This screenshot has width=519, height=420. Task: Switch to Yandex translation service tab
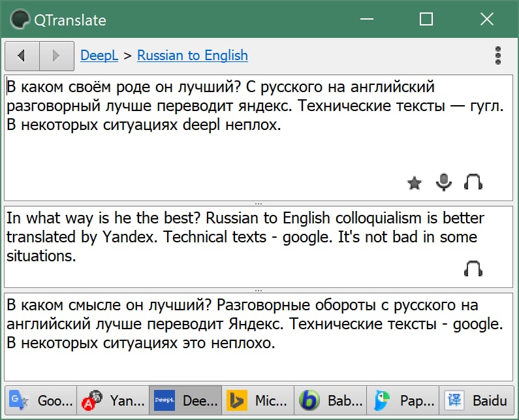point(113,400)
